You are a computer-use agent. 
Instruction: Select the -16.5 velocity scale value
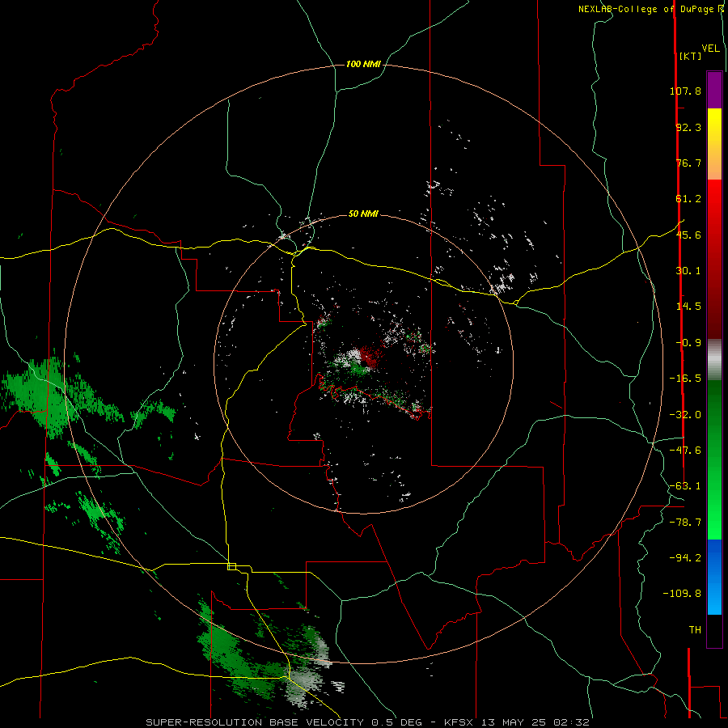pyautogui.click(x=685, y=379)
